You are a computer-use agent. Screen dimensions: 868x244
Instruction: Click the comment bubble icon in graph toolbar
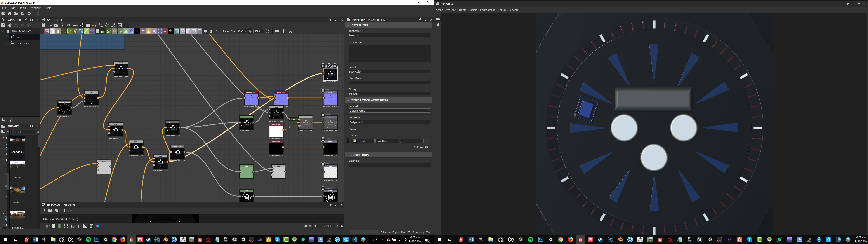click(205, 31)
